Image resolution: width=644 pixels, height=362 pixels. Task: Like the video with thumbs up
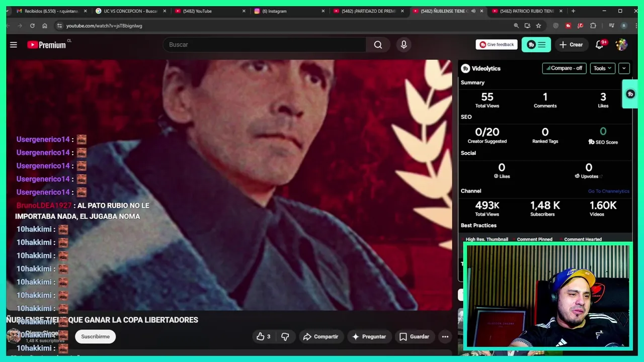tap(264, 336)
